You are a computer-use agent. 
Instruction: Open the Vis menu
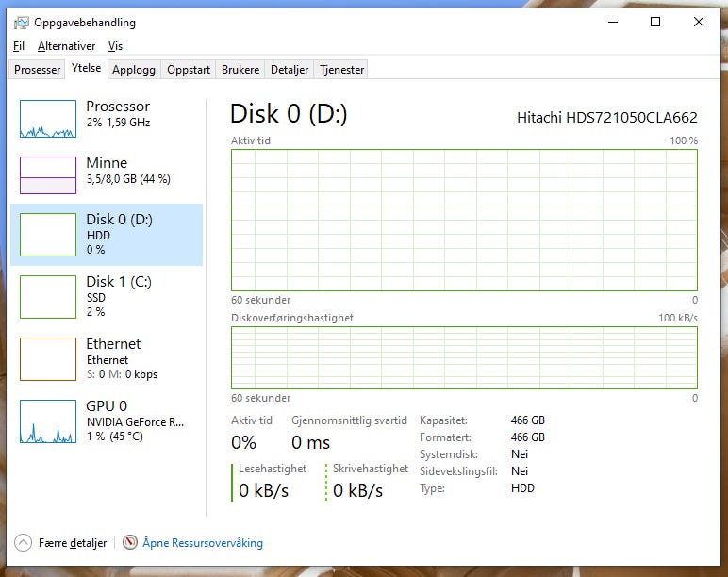[115, 46]
